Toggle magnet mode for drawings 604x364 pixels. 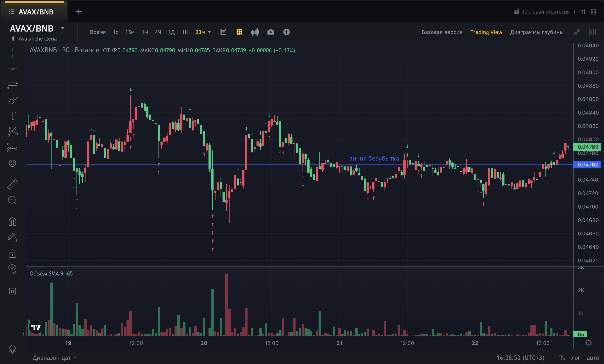coord(12,221)
